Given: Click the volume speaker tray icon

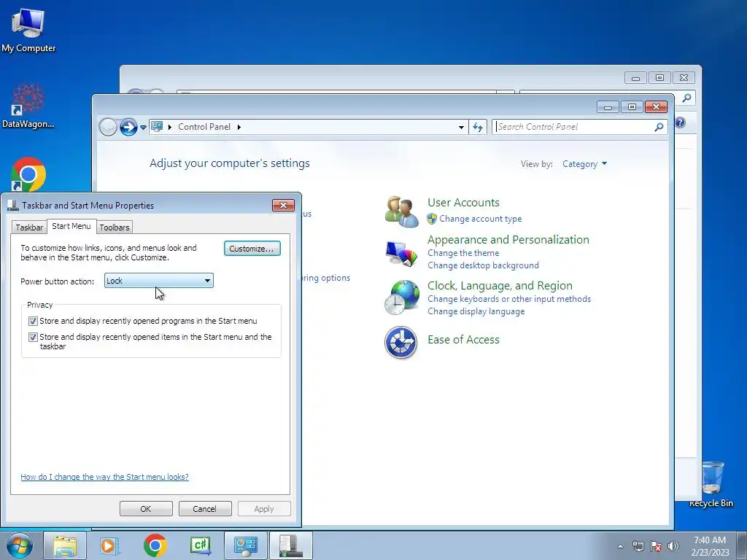Looking at the screenshot, I should tap(673, 546).
